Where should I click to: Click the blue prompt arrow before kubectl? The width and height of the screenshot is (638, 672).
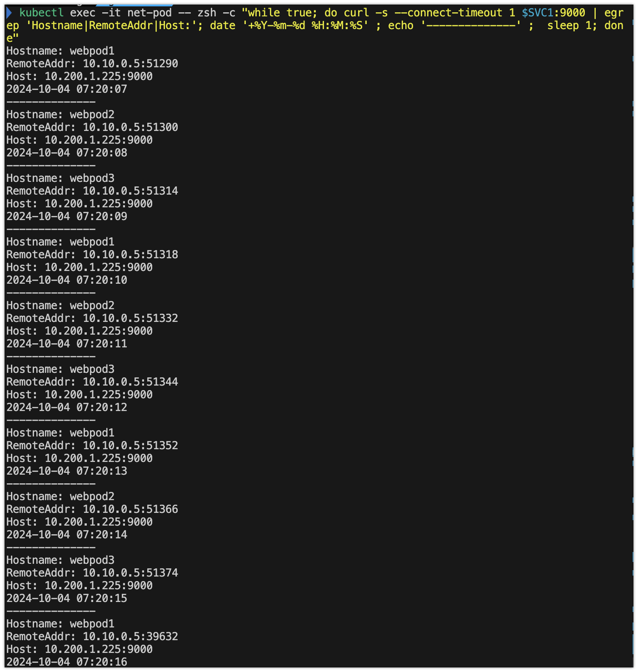tap(9, 13)
